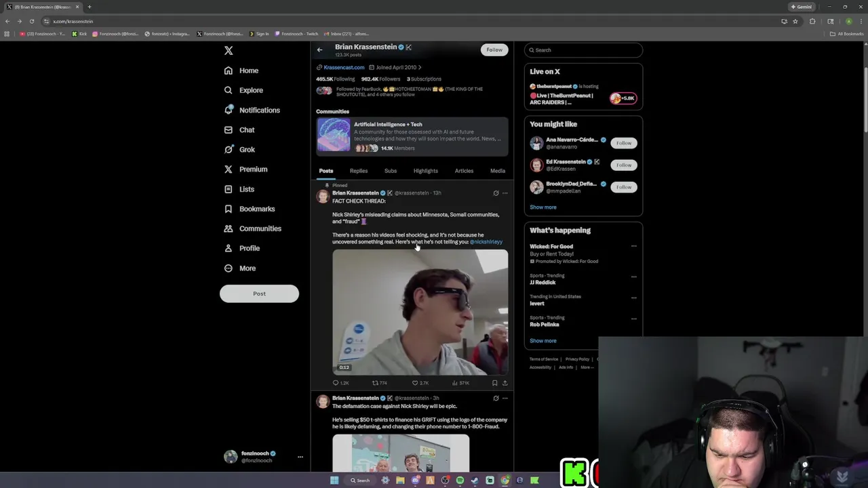
Task: Follow Brian Krassenstein via the header Follow button
Action: coord(494,49)
